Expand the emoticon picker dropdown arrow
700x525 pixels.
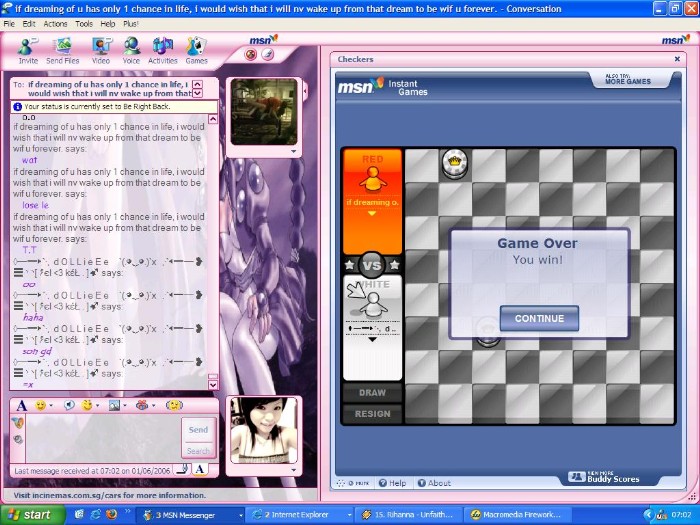[x=51, y=405]
